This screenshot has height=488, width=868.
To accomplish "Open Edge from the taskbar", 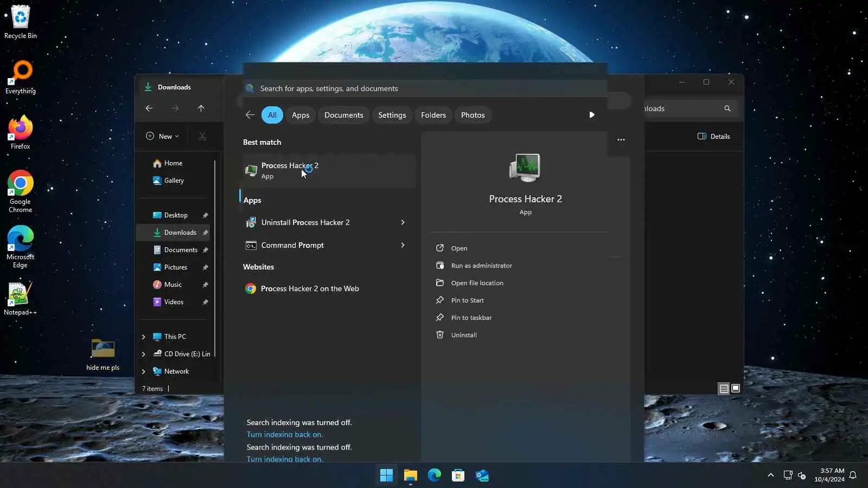I will click(x=434, y=476).
